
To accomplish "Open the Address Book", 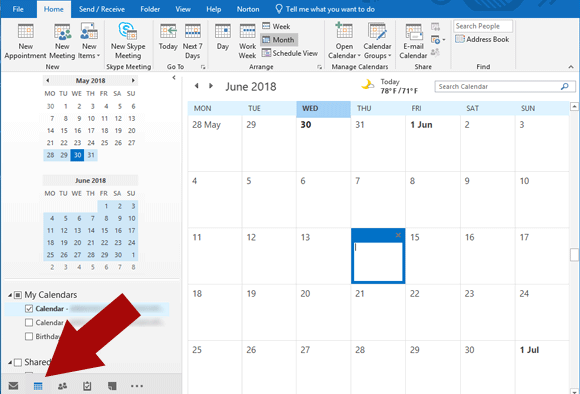I will click(482, 39).
